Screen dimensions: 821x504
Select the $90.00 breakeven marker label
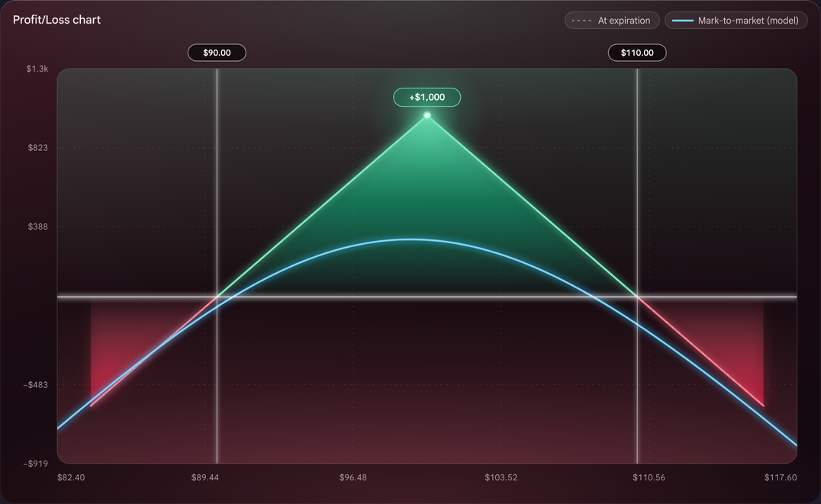pos(217,53)
